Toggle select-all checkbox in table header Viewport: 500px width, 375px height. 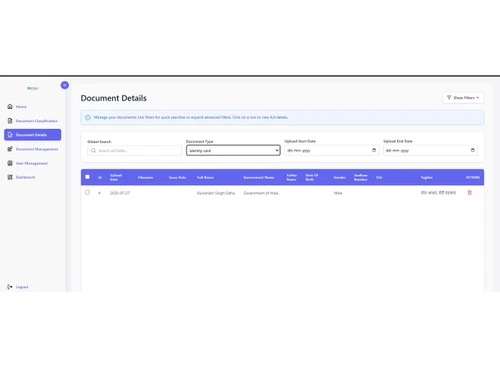[x=87, y=177]
